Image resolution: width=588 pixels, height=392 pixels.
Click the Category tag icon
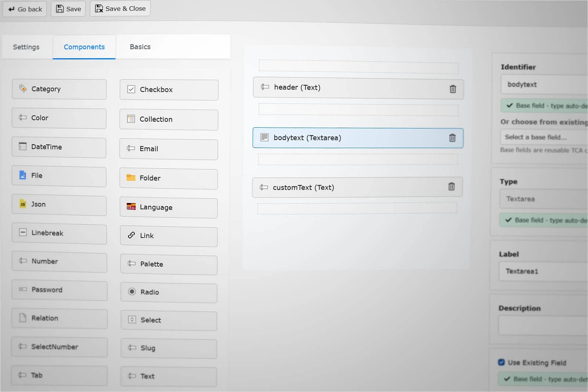(x=23, y=88)
